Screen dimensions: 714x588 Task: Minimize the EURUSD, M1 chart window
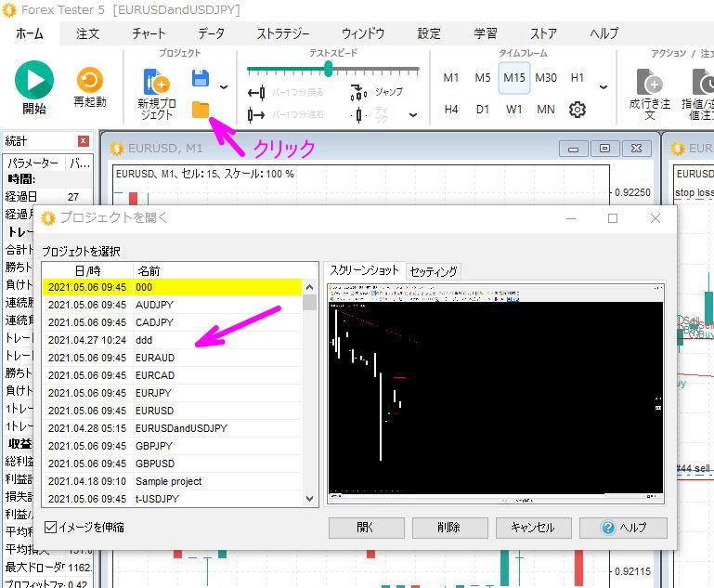point(573,149)
